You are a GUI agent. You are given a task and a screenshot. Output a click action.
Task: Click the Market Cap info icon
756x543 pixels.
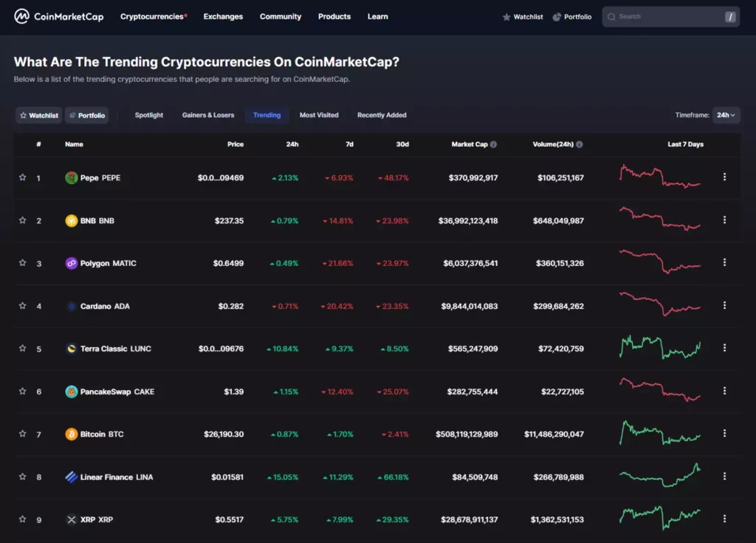493,144
